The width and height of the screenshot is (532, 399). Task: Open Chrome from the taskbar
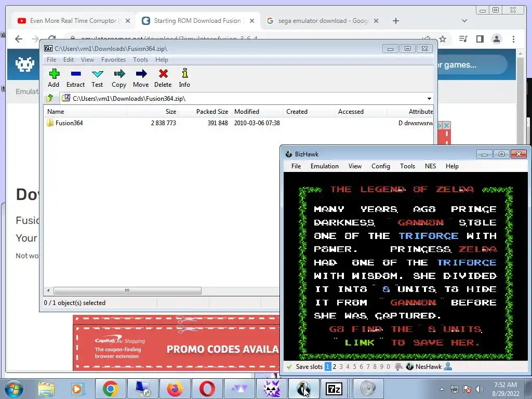click(110, 389)
